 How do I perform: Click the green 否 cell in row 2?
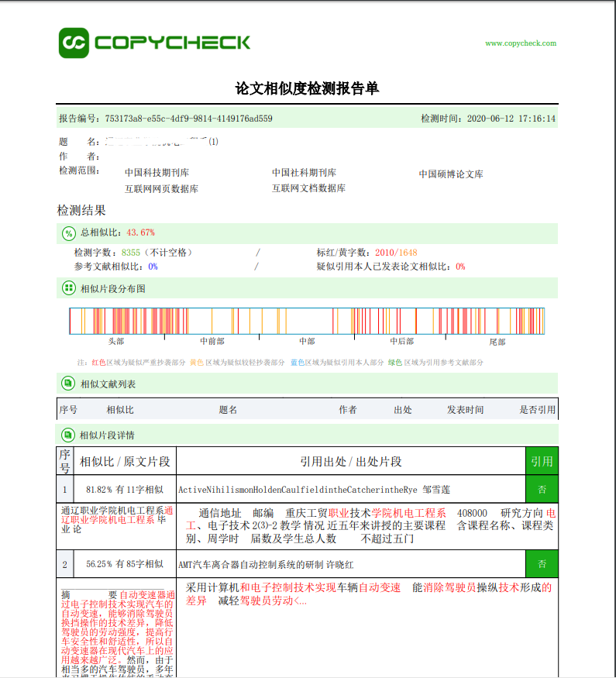542,564
